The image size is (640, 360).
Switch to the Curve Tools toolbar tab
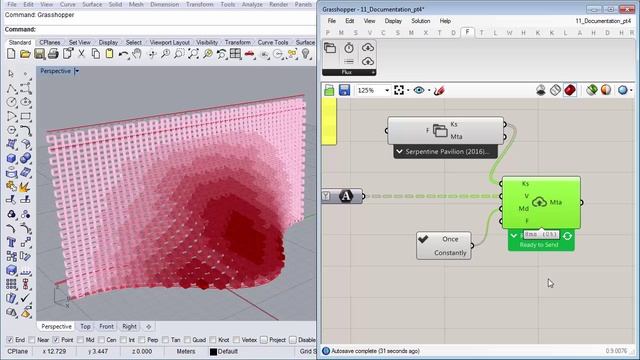[273, 42]
